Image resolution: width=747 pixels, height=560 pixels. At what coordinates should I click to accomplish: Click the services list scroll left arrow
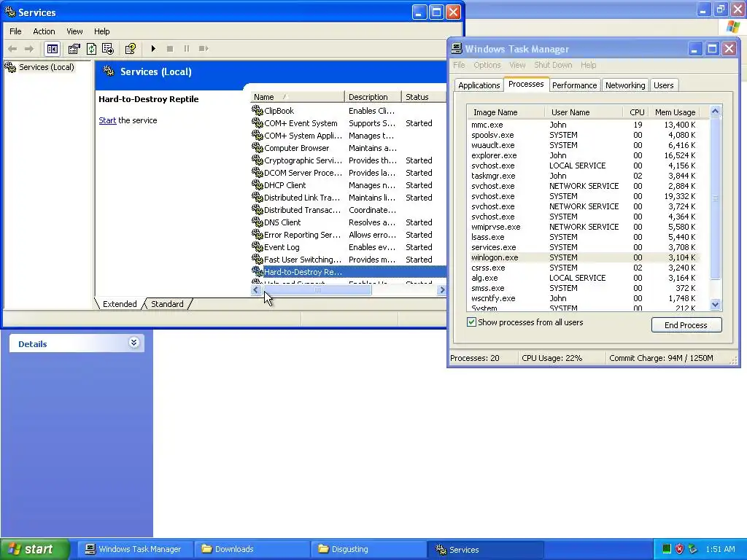pos(256,290)
